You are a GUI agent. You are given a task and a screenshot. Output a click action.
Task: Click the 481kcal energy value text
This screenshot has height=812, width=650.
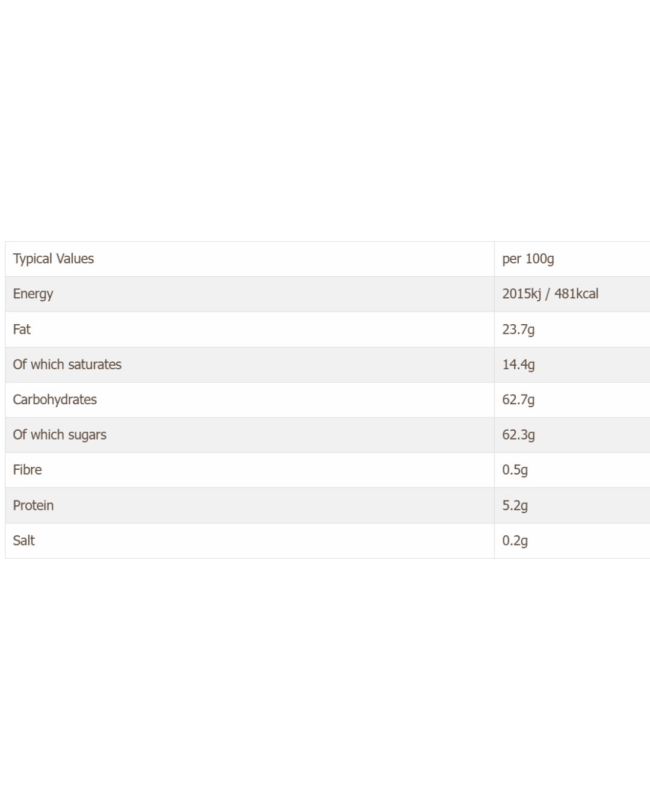coord(576,294)
